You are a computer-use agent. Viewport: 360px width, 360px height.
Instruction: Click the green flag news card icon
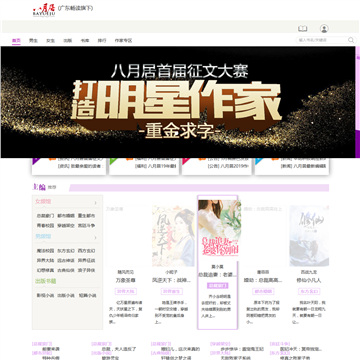click(113, 161)
